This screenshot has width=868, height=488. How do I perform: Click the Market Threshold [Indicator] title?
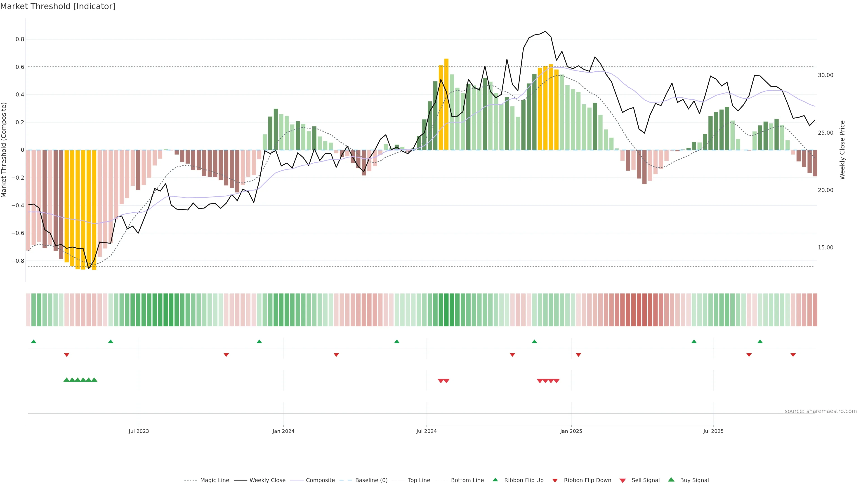pyautogui.click(x=58, y=6)
